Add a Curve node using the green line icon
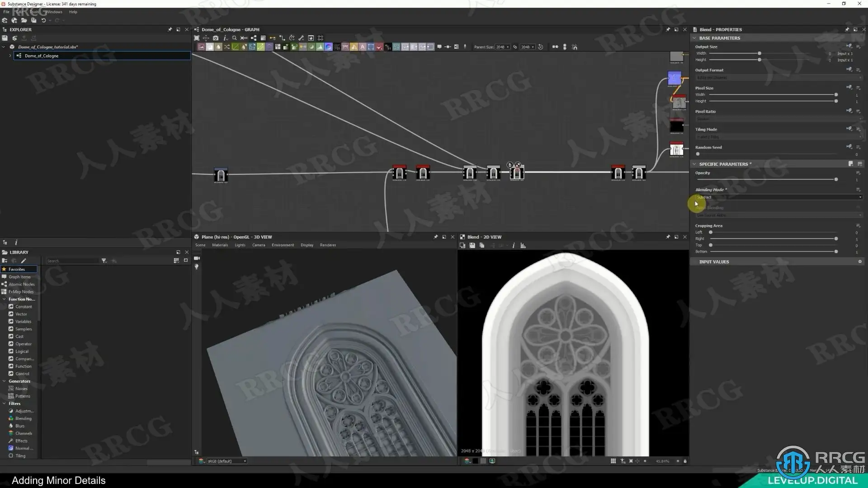Image resolution: width=868 pixels, height=488 pixels. [x=236, y=47]
